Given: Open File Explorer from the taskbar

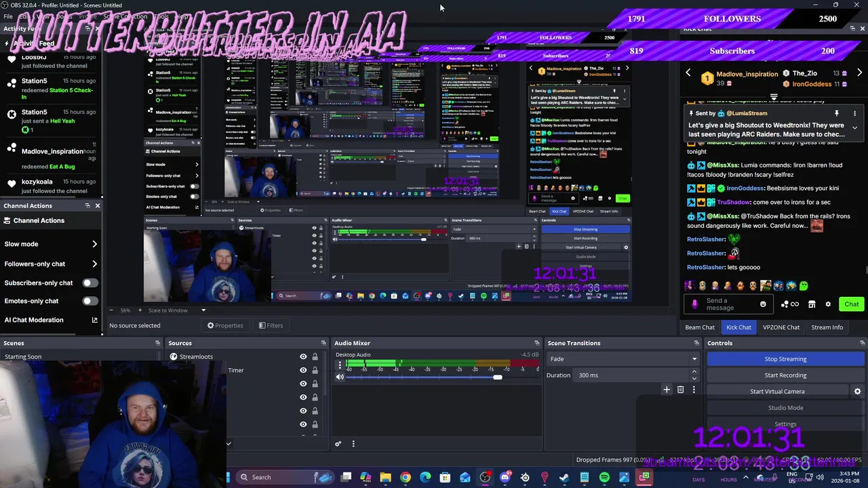Looking at the screenshot, I should tap(385, 477).
